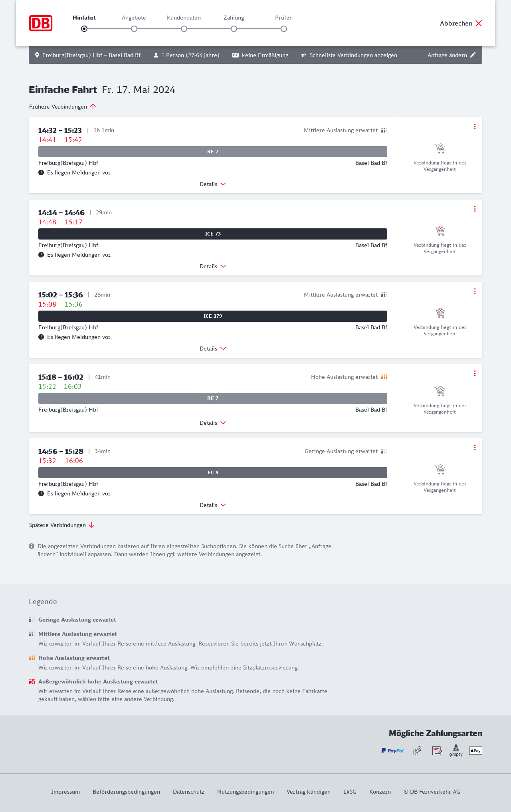Image resolution: width=511 pixels, height=812 pixels.
Task: Load earlier connections via Frühere Verbindungen
Action: (62, 107)
